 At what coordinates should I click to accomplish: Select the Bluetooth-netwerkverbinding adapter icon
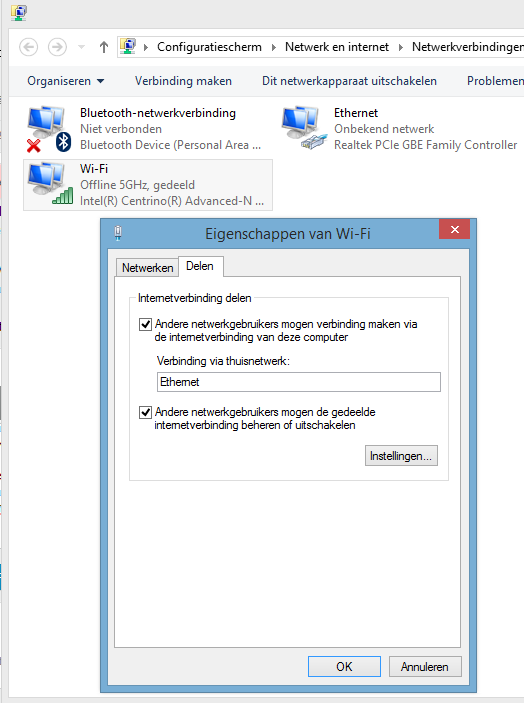coord(48,129)
